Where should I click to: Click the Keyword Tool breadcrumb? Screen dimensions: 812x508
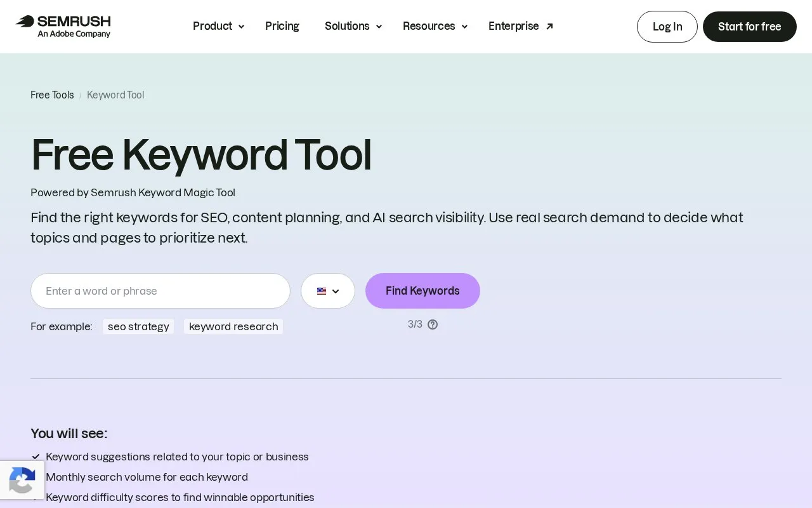coord(115,95)
